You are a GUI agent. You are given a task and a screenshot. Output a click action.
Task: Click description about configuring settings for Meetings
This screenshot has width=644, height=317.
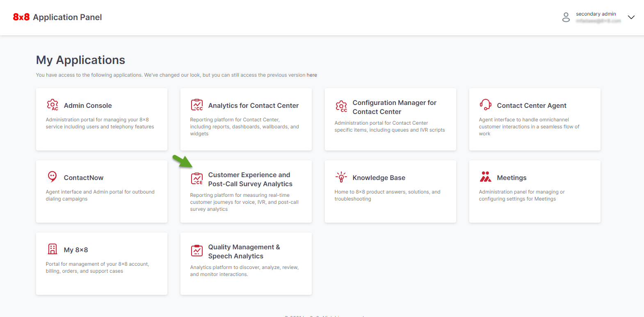522,195
